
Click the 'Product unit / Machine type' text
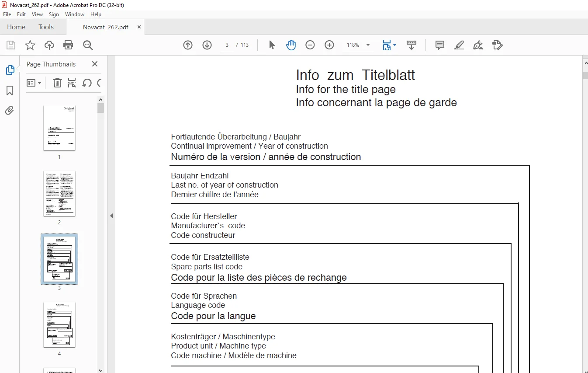[218, 346]
